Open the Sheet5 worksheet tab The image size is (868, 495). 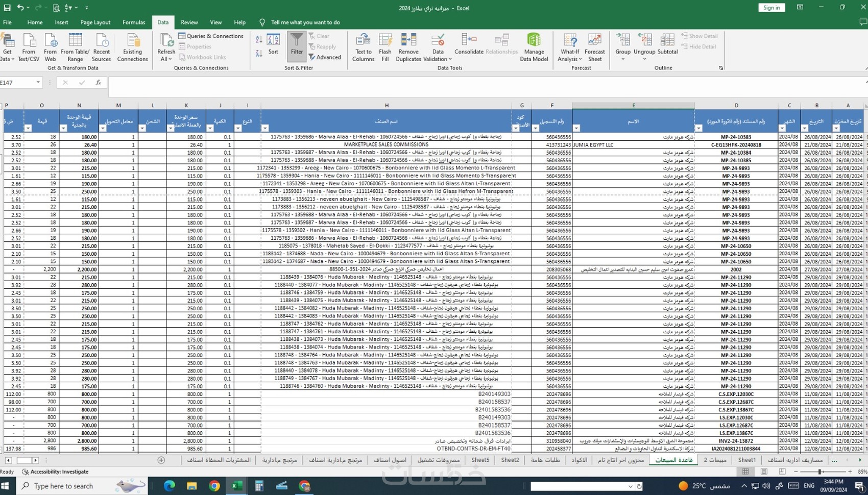480,460
